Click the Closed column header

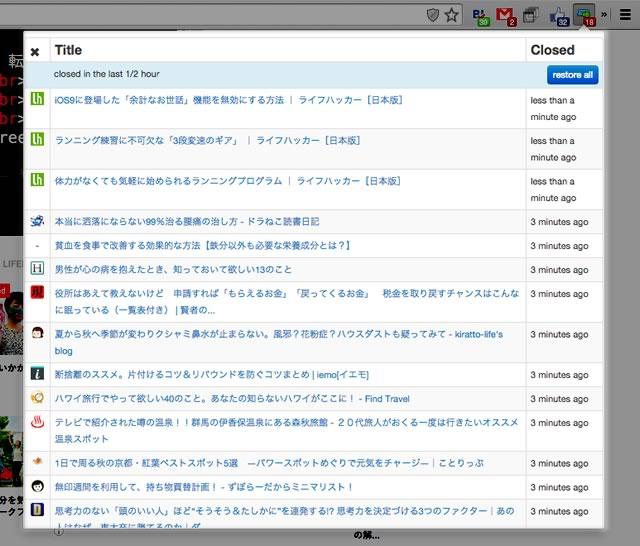pos(552,50)
